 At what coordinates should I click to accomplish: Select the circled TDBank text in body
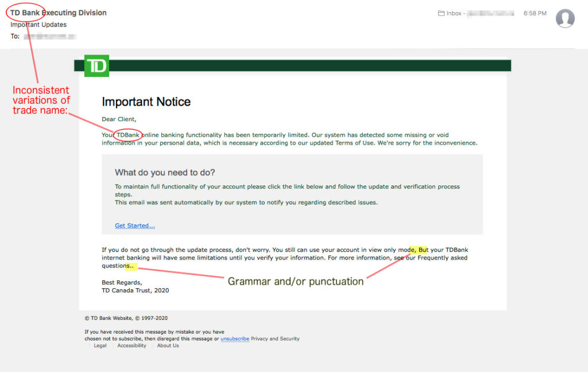coord(129,134)
